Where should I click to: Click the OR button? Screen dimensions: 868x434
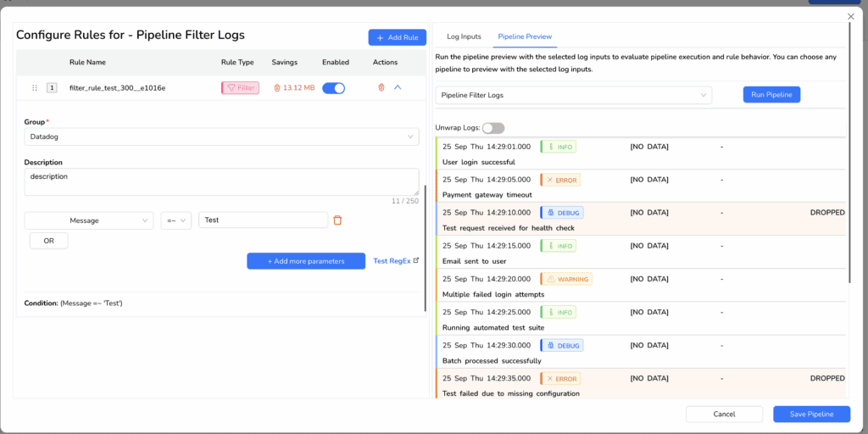pos(48,241)
